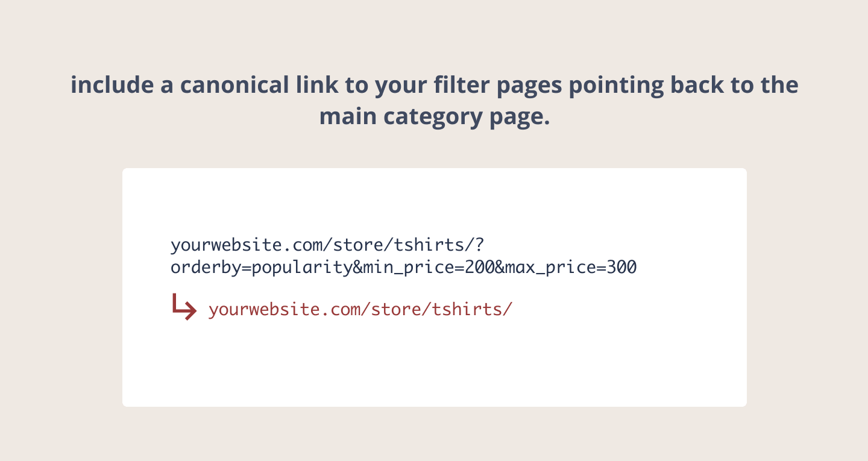Open the red yourwebsite.com/store/tshirts/ canonical link

(360, 310)
